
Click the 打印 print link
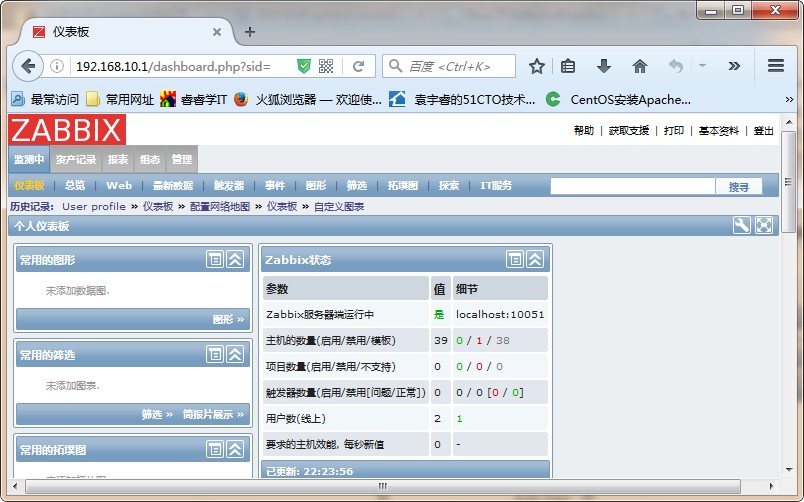(x=674, y=131)
